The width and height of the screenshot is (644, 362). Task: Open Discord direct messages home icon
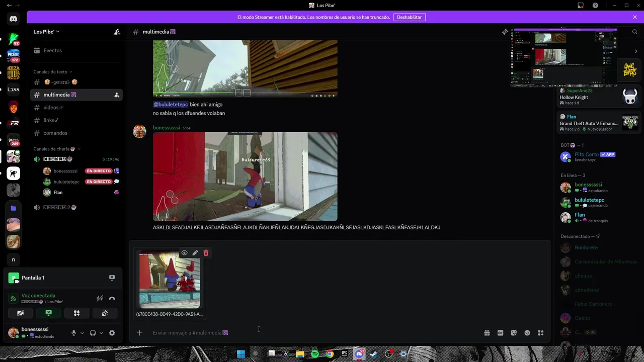click(14, 19)
